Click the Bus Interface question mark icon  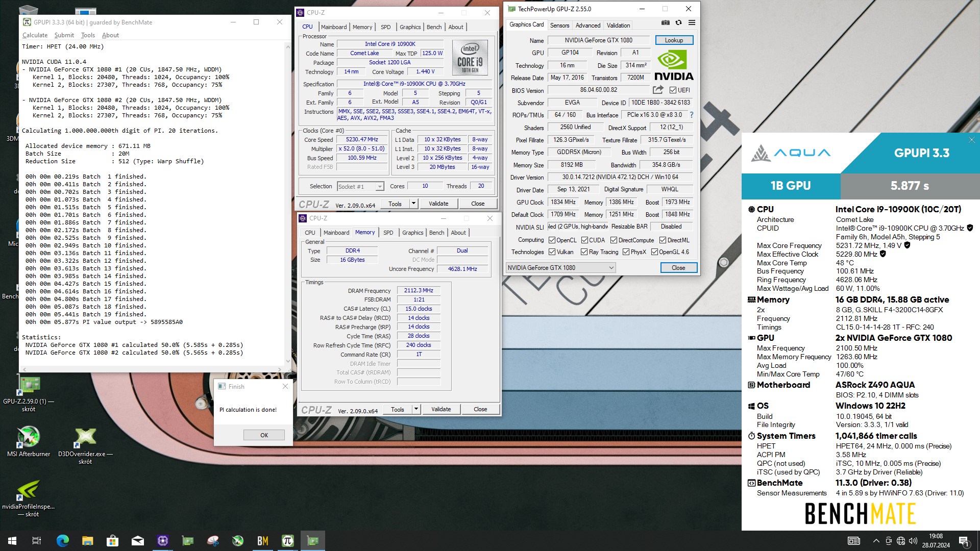tap(692, 115)
